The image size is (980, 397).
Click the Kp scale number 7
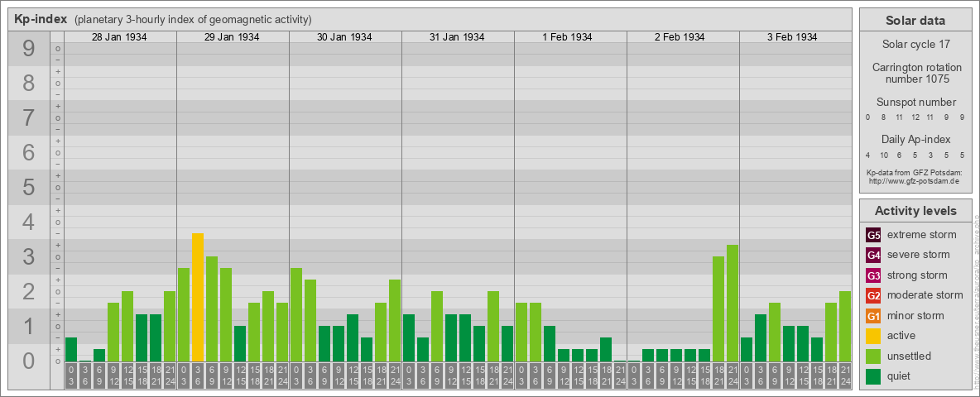click(28, 118)
